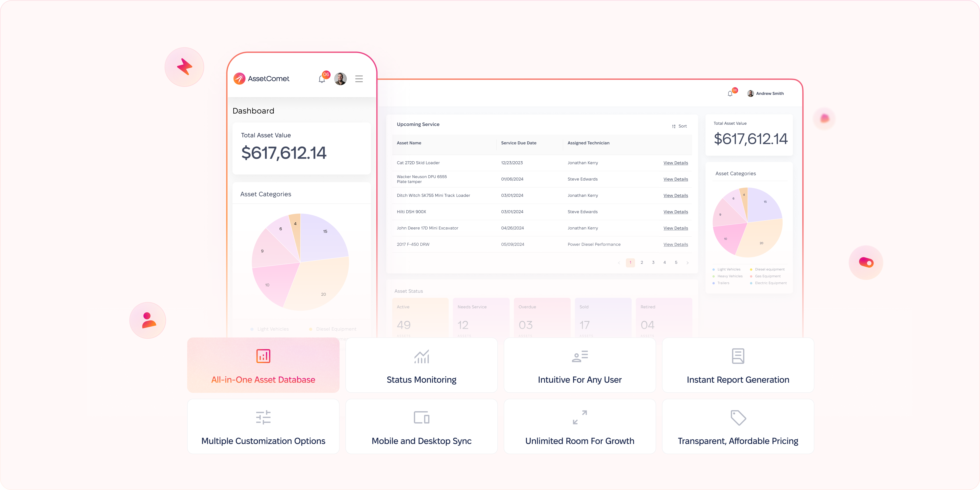
Task: Go to page 3 in pagination
Action: click(x=653, y=263)
